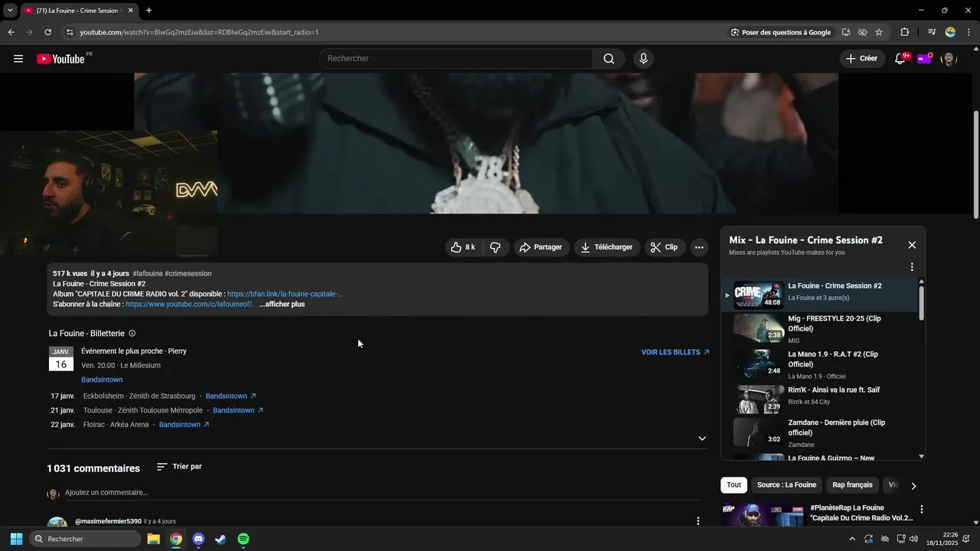
Task: Open Bandsintown link for Toulouse date
Action: click(238, 411)
